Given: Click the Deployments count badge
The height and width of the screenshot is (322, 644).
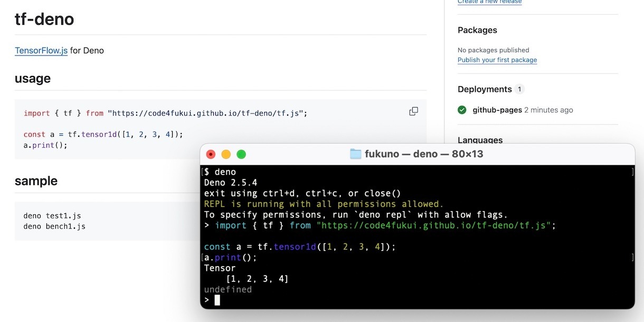Looking at the screenshot, I should pos(519,89).
